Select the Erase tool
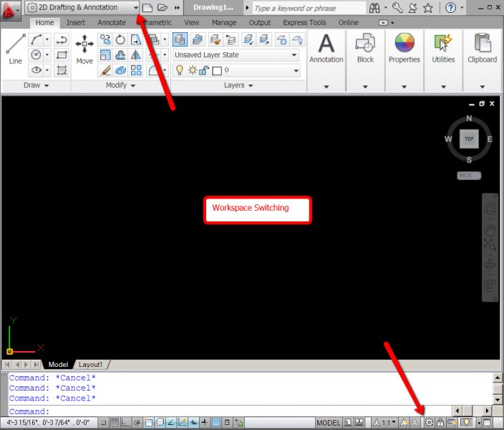504x430 pixels. (105, 70)
